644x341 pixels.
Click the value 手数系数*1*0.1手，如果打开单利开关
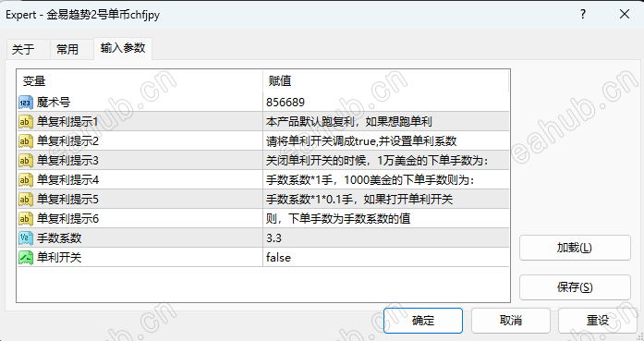click(359, 200)
